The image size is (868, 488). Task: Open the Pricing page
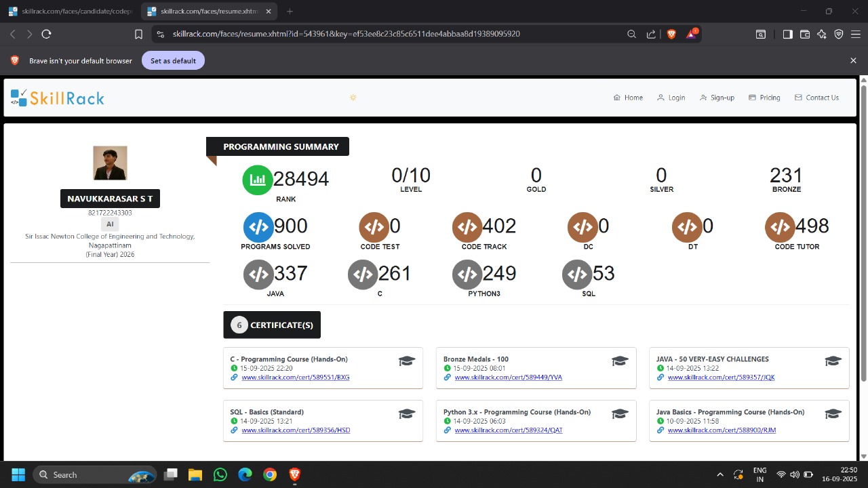coord(764,98)
